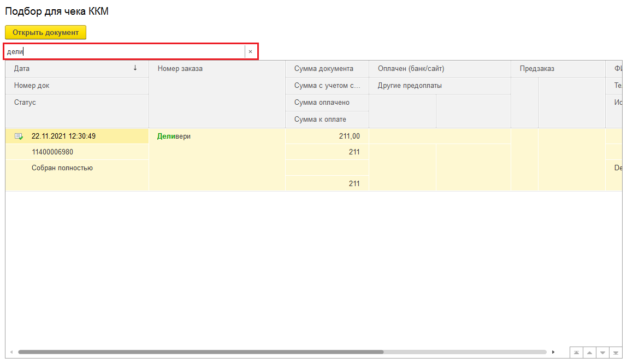
Task: Click the horizontal scrollbar right arrow
Action: (553, 353)
